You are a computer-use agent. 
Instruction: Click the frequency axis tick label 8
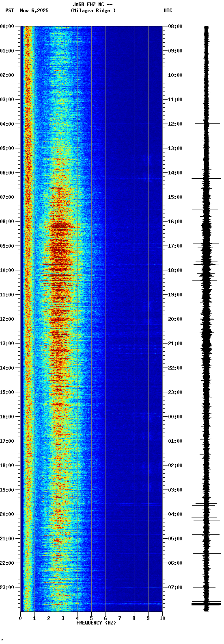[134, 618]
